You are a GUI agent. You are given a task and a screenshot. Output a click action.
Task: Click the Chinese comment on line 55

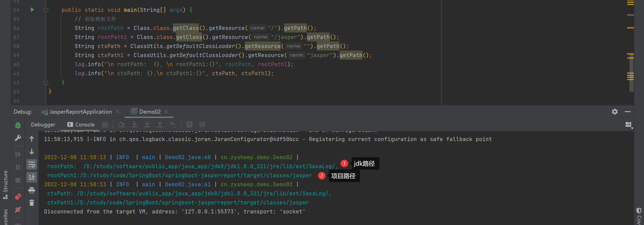[x=95, y=19]
